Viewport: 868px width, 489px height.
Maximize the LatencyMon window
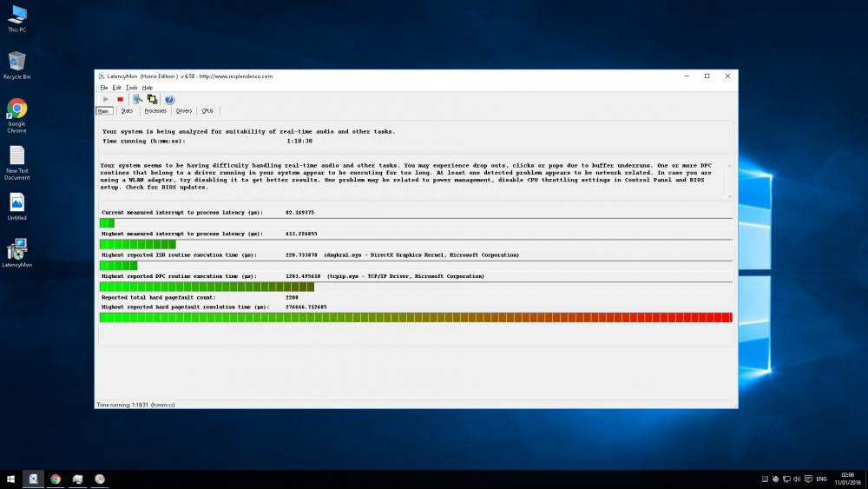tap(707, 76)
